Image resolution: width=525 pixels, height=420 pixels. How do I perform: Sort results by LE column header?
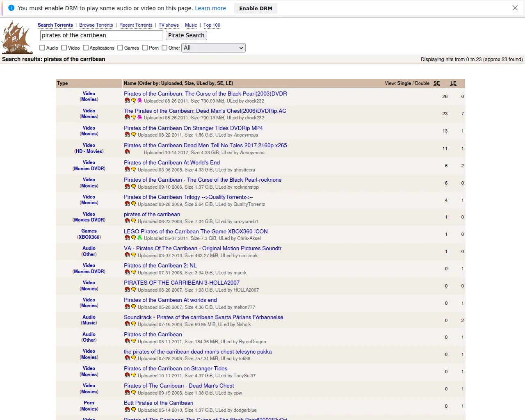click(453, 83)
